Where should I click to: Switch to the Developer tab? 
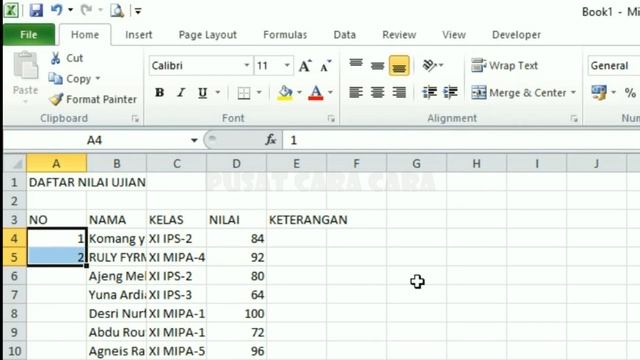coord(516,35)
